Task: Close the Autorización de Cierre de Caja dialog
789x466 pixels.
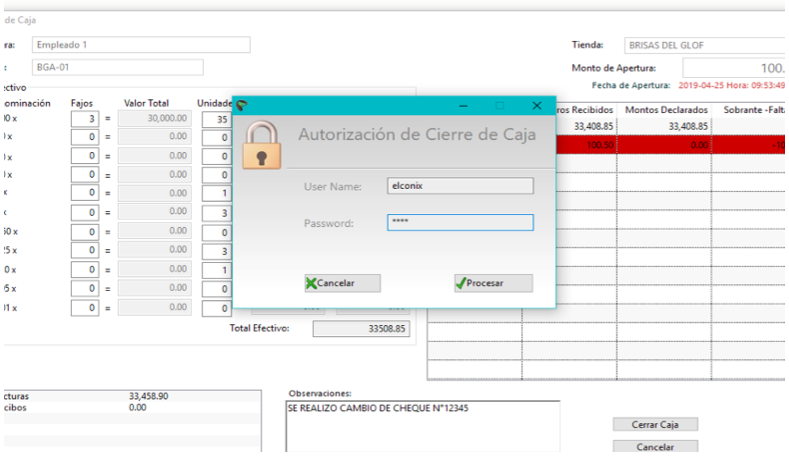Action: tap(537, 105)
